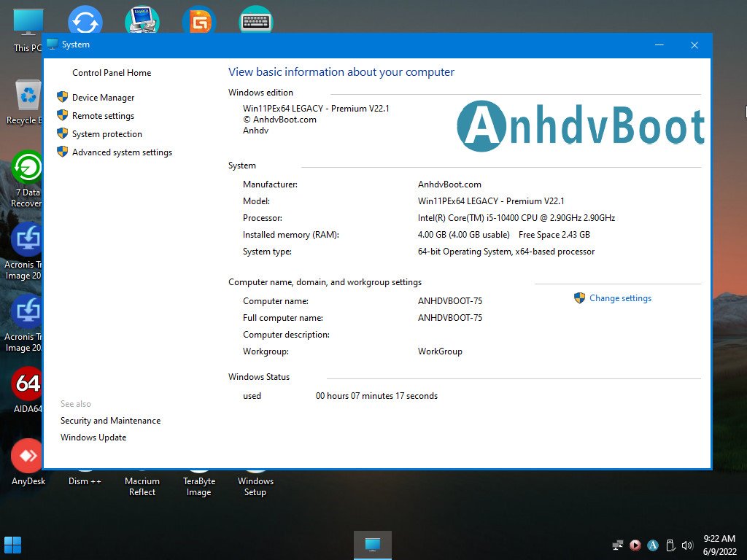Minimize the System window
This screenshot has height=560, width=747.
coord(659,44)
